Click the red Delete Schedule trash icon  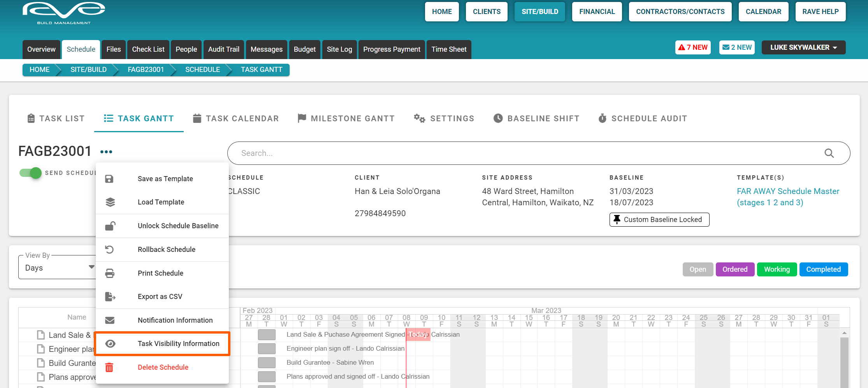pos(109,367)
